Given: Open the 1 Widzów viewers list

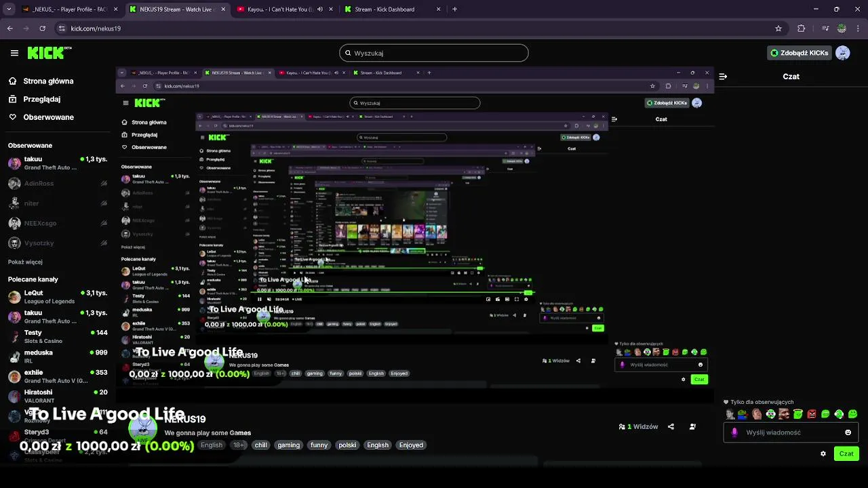Looking at the screenshot, I should click(x=638, y=427).
